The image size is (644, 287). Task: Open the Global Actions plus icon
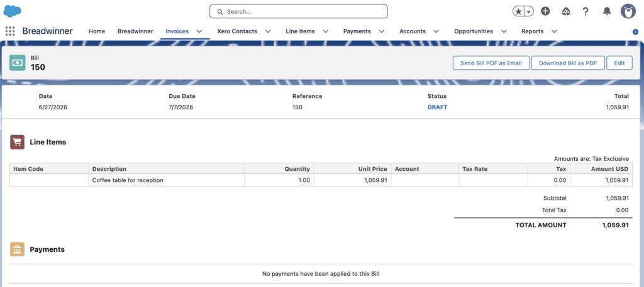click(x=545, y=11)
